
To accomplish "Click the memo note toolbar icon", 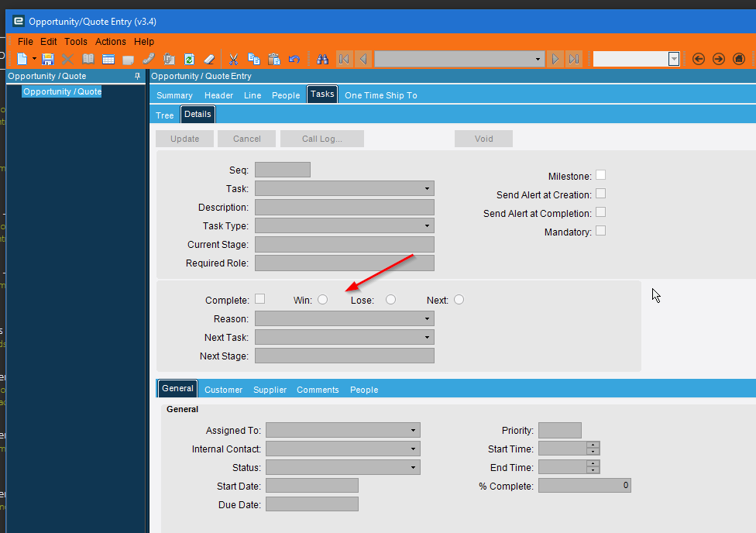I will (129, 59).
